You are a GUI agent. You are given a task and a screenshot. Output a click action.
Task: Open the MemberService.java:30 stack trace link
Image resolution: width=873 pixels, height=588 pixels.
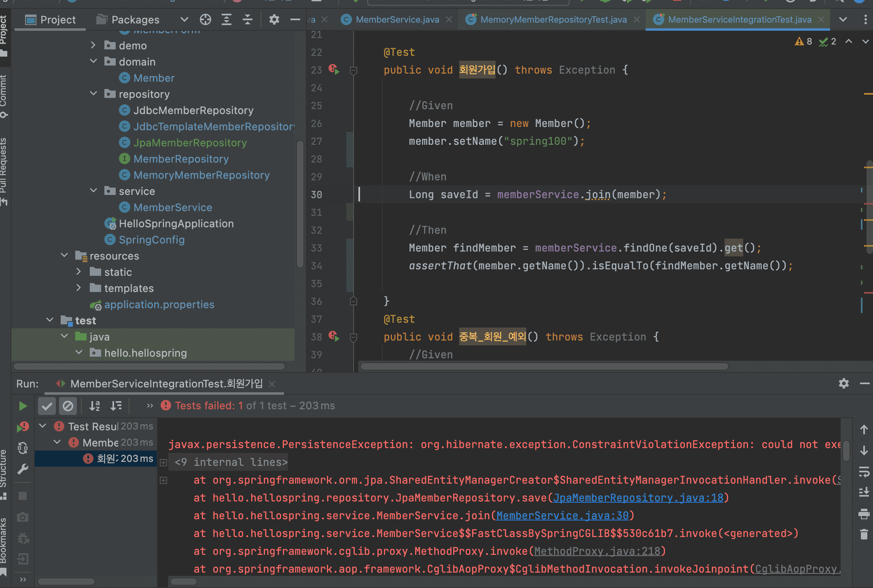point(562,516)
